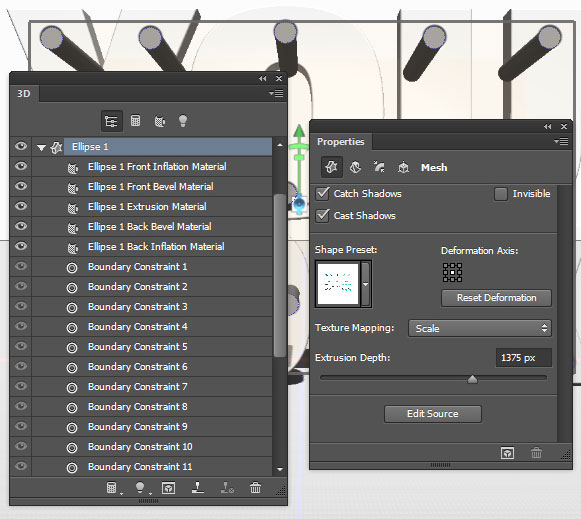This screenshot has height=519, width=581.
Task: Open the 3D panel flyout menu
Action: tap(276, 93)
